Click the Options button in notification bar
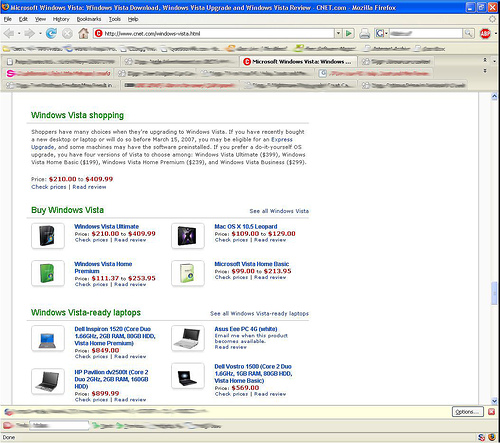 [467, 412]
